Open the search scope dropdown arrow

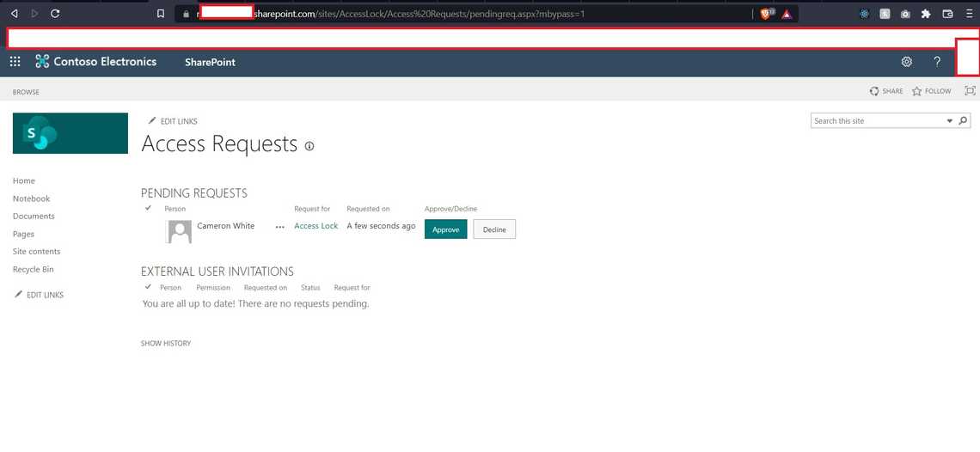[x=950, y=120]
